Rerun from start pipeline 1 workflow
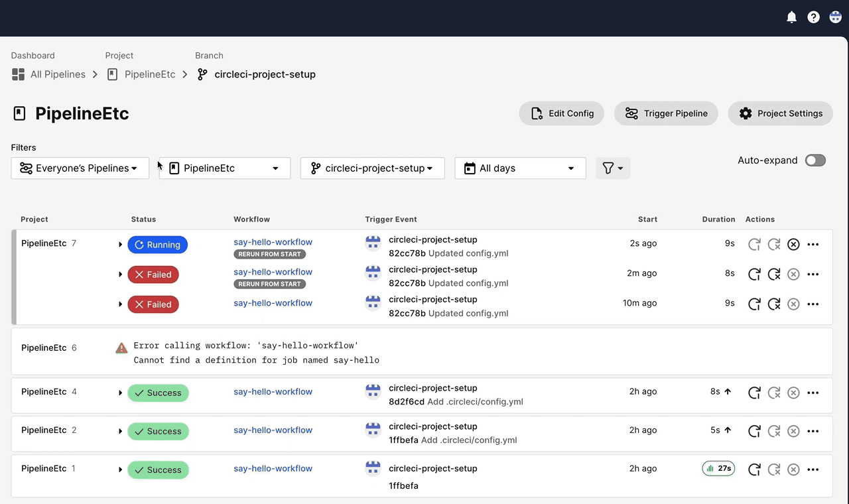 pos(754,470)
